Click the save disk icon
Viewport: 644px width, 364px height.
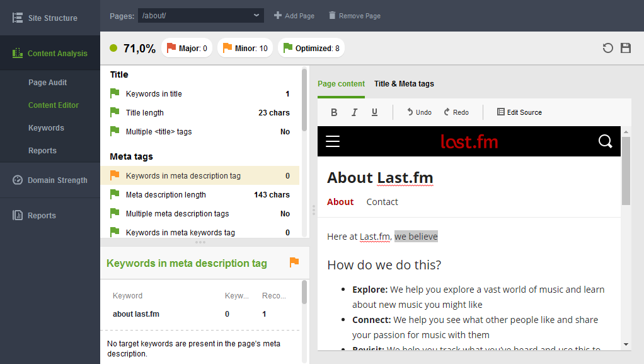626,48
